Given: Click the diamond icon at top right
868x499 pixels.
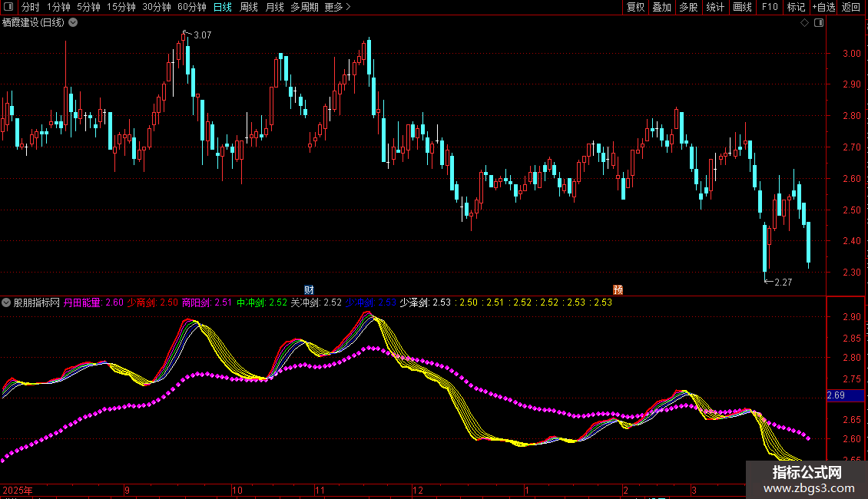Looking at the screenshot, I should [804, 23].
